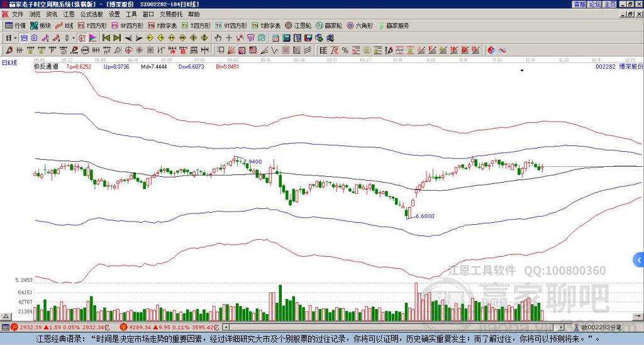This screenshot has height=345, width=644.
Task: Click the 极反通道 indicator name
Action: point(46,66)
